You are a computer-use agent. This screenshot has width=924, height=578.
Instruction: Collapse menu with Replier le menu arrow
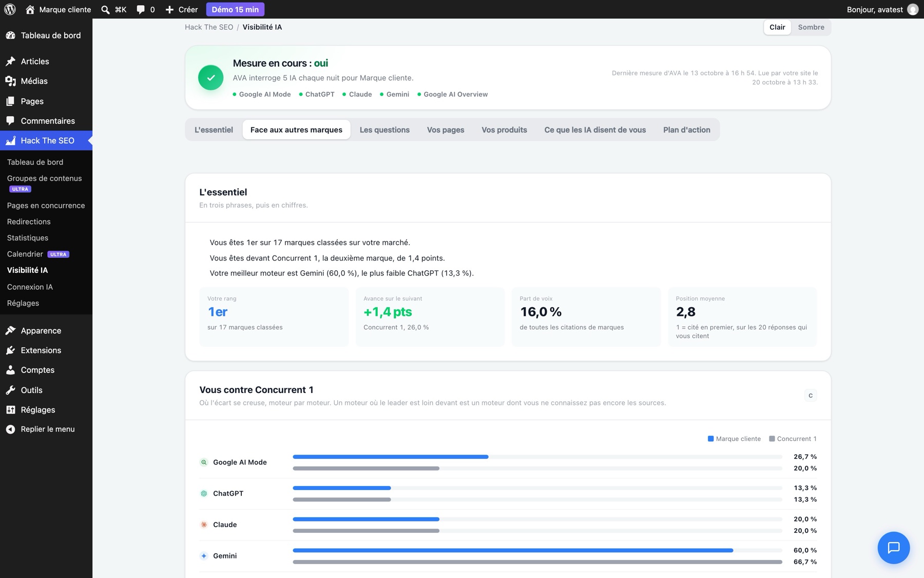point(10,429)
